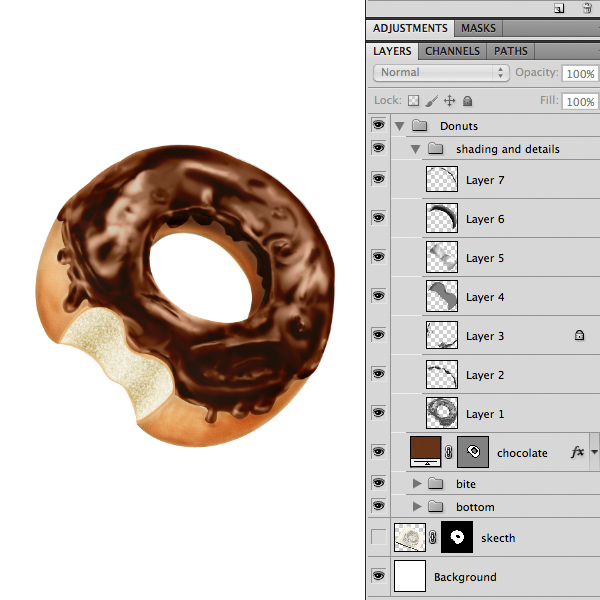
Task: Switch to the Masks tab
Action: coord(478,28)
